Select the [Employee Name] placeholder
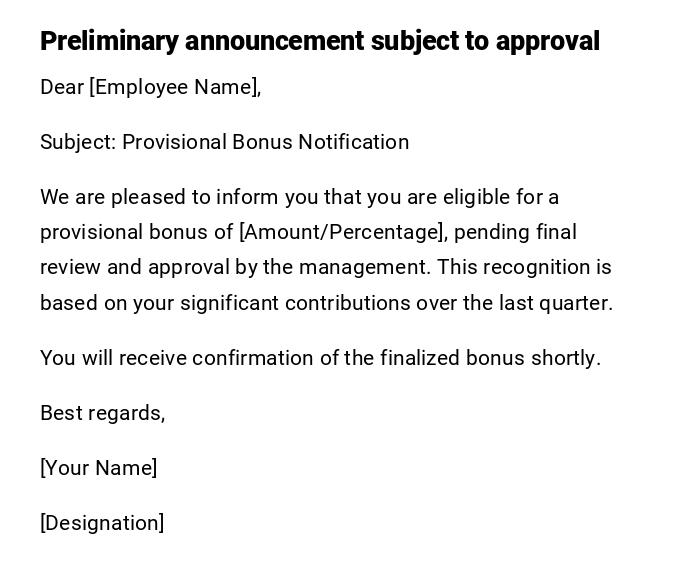Viewport: 700px width, 586px height. pyautogui.click(x=174, y=87)
